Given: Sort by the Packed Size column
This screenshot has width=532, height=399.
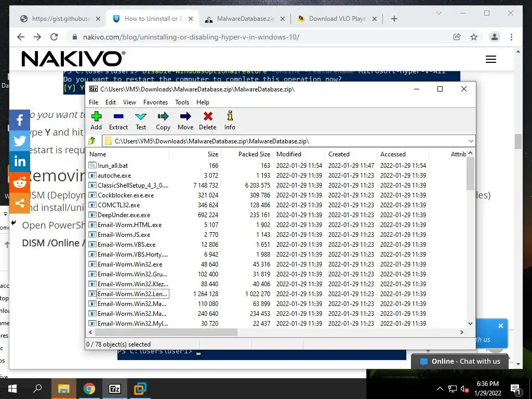Looking at the screenshot, I should [x=247, y=154].
